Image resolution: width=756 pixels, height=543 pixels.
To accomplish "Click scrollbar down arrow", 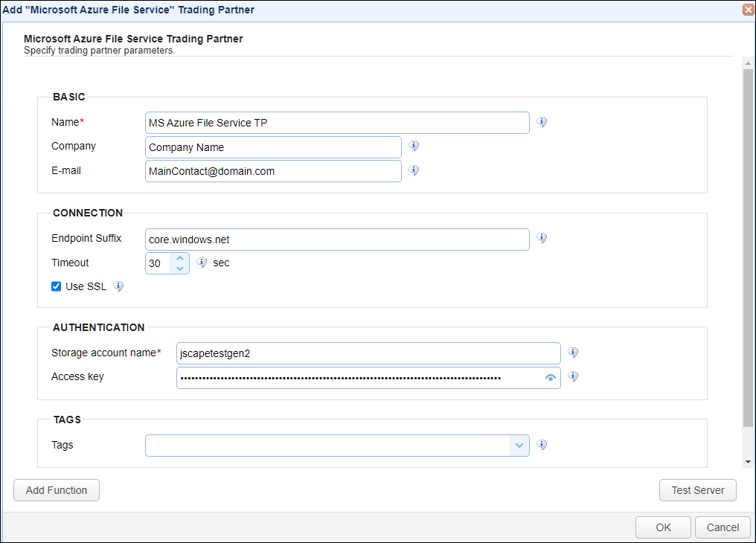I will coord(748,462).
